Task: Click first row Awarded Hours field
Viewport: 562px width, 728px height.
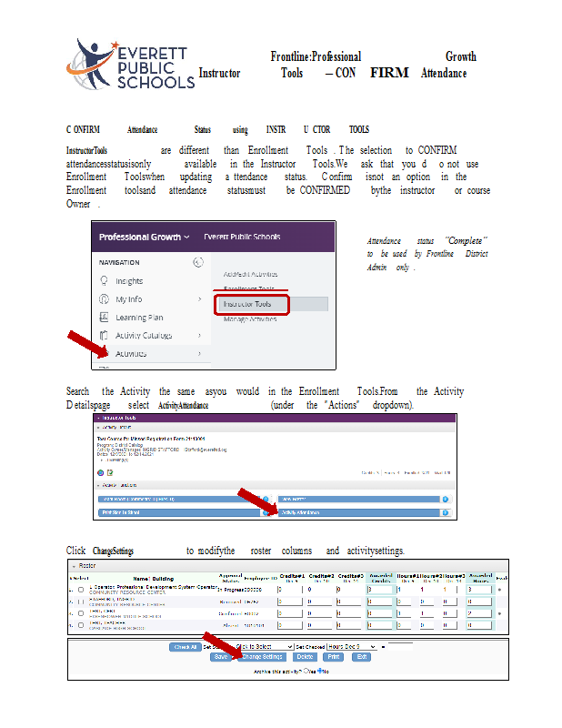Action: 479,590
